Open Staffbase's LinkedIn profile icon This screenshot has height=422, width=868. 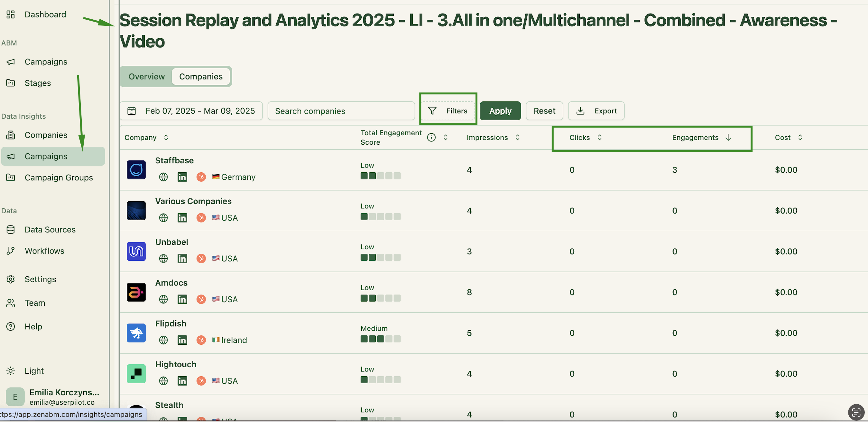tap(182, 177)
